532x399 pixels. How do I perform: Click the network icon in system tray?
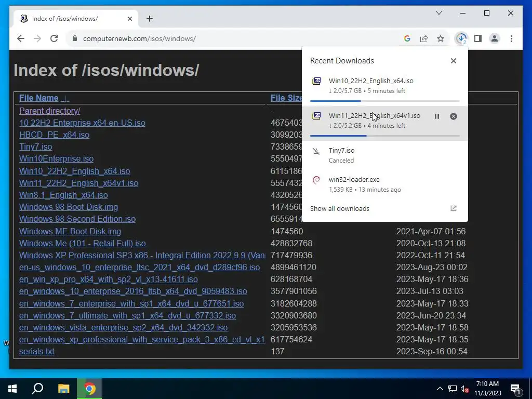pyautogui.click(x=453, y=389)
